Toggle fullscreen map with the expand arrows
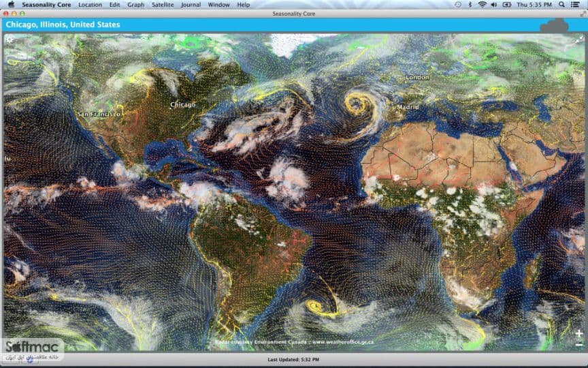 (579, 39)
